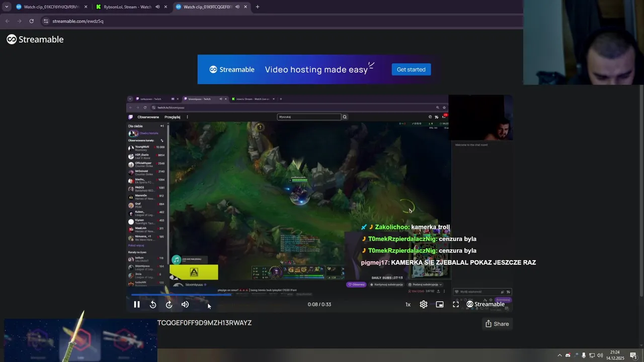Open the Streamable home logo
Screen dimensions: 644x362
(35, 39)
